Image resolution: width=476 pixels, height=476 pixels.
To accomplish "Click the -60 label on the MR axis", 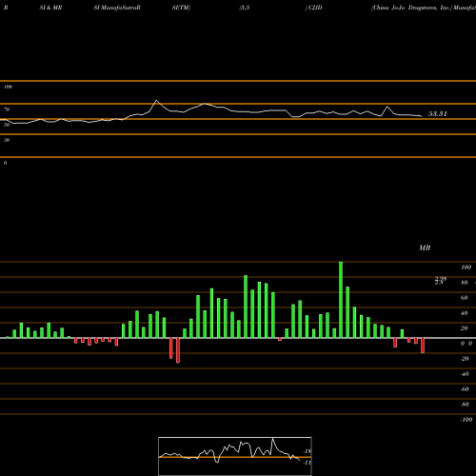I will [x=465, y=389].
